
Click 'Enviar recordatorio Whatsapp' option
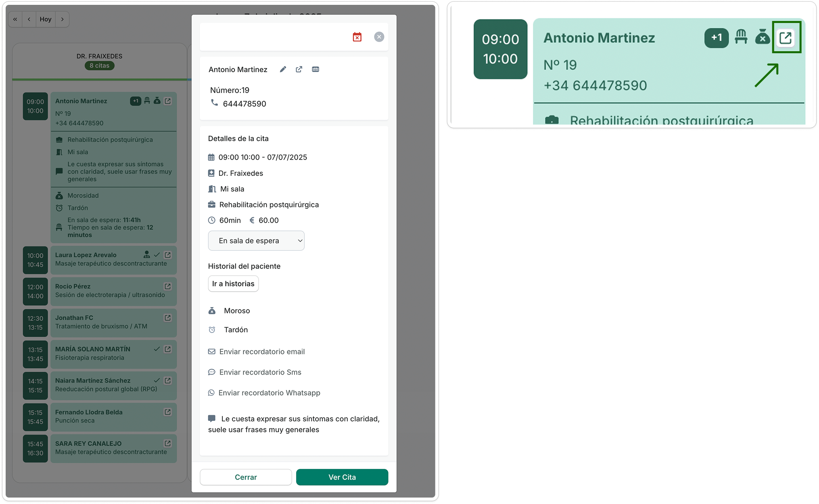pos(269,393)
